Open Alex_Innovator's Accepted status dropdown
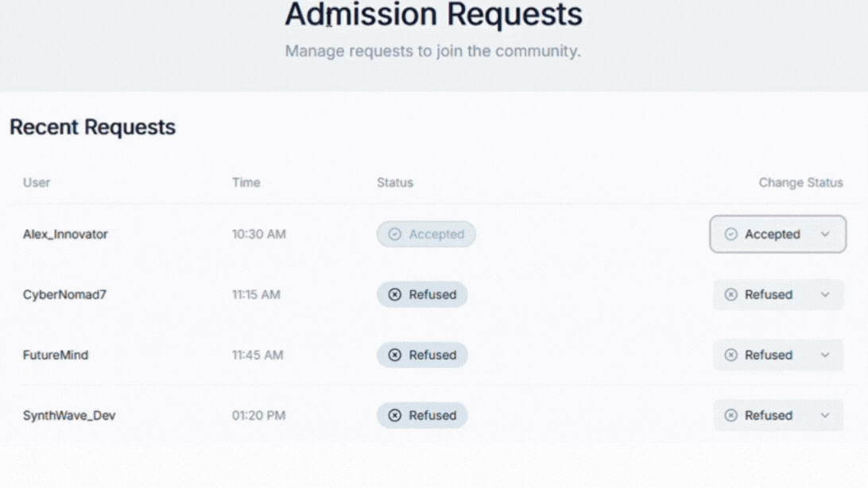Viewport: 868px width, 488px height. click(777, 234)
